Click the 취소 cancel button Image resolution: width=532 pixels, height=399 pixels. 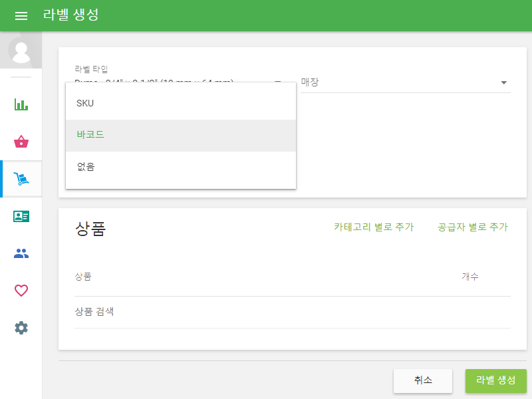[423, 380]
